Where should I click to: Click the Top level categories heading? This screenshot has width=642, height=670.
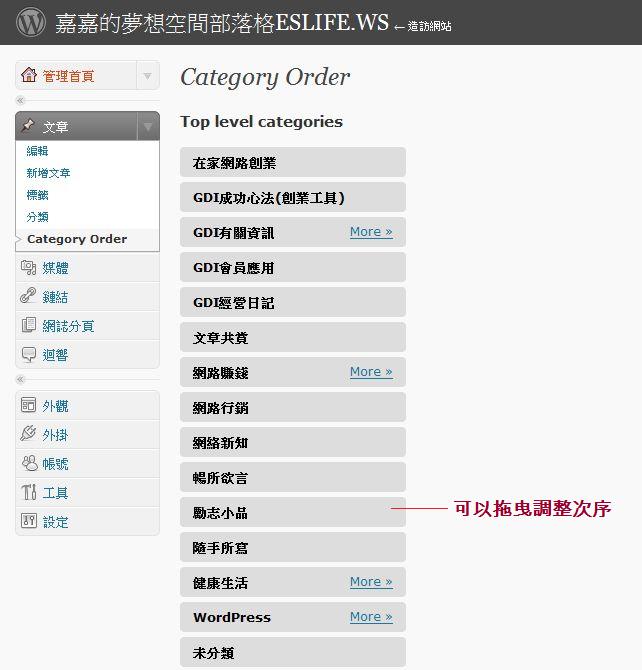click(x=262, y=122)
